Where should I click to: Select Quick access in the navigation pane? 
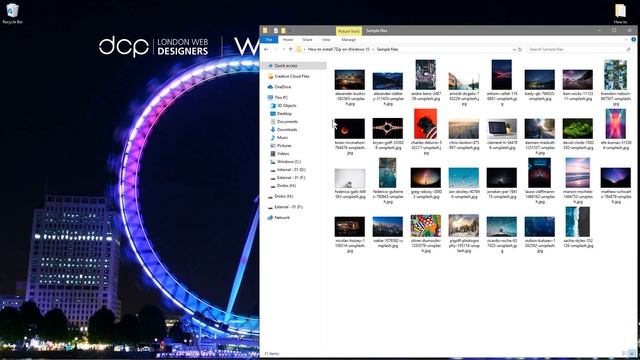[294, 66]
